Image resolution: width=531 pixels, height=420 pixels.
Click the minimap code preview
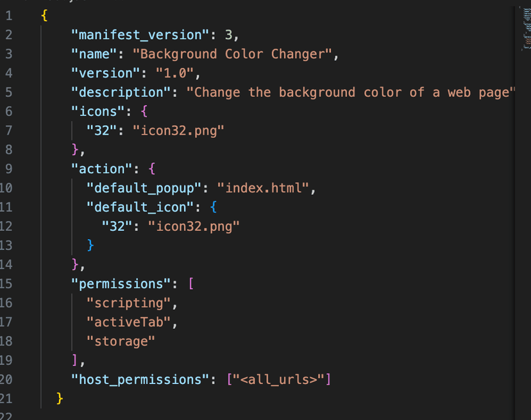pyautogui.click(x=525, y=29)
